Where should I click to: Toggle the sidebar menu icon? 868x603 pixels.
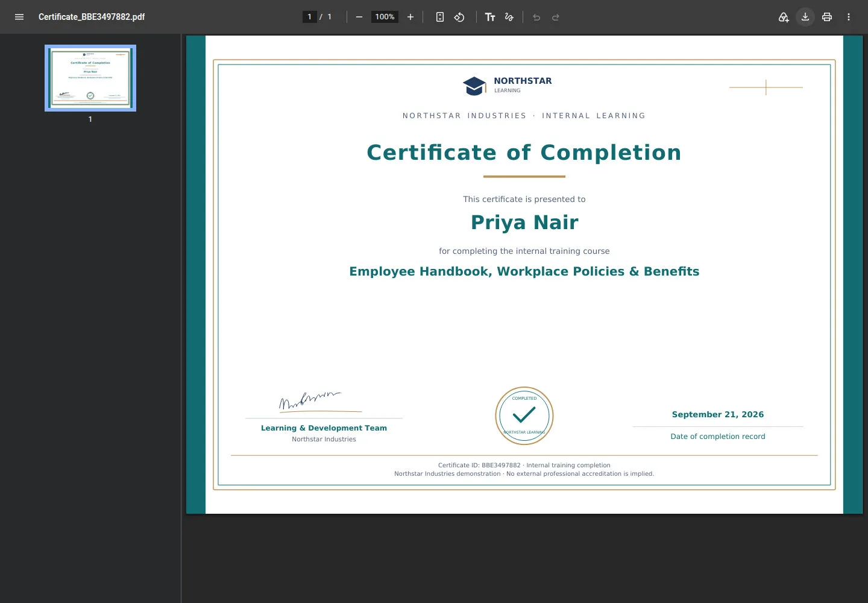pos(19,17)
